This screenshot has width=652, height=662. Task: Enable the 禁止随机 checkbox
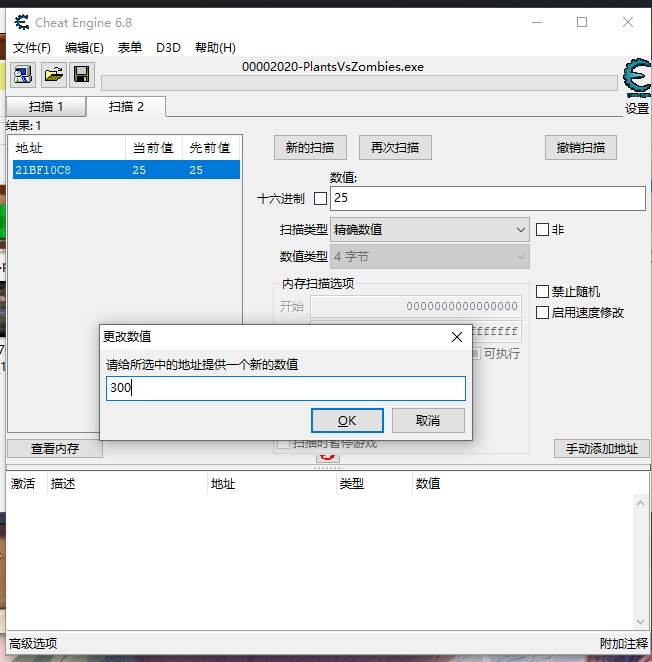pos(542,291)
